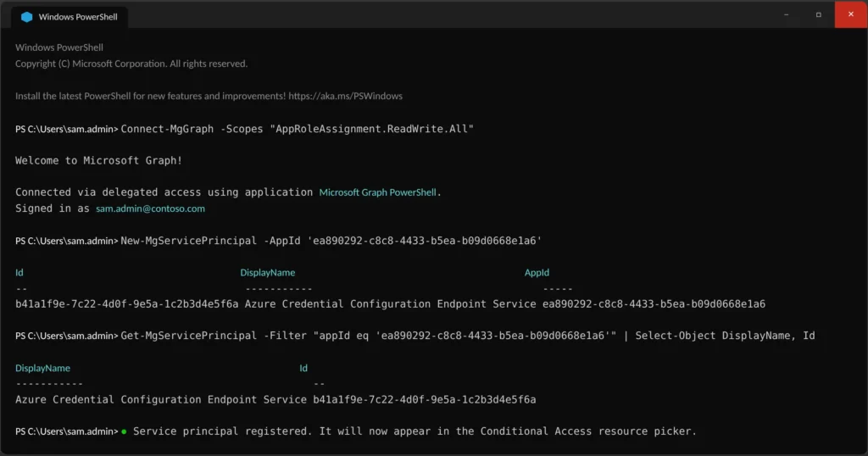868x456 pixels.
Task: Maximize the PowerShell window
Action: click(x=818, y=14)
